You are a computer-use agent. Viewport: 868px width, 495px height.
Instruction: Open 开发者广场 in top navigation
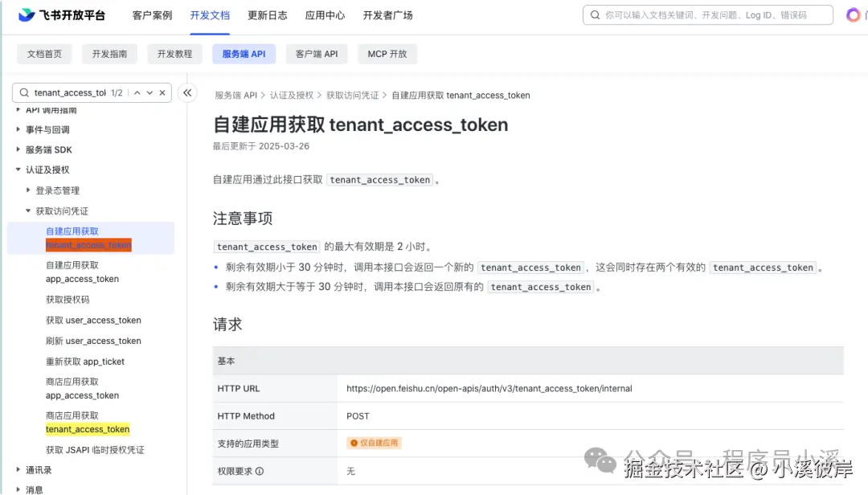pyautogui.click(x=387, y=15)
